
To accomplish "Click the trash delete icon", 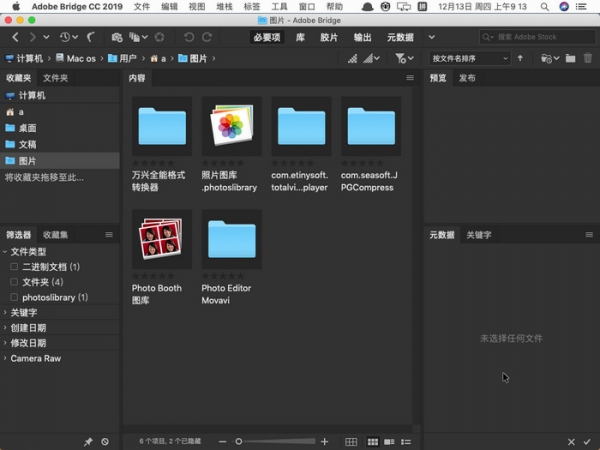I will click(588, 58).
